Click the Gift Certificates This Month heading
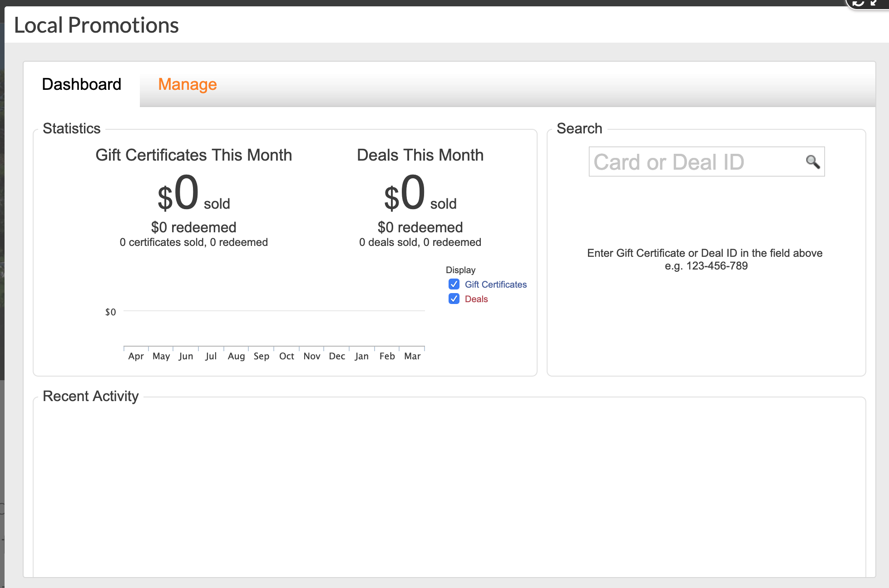This screenshot has width=889, height=588. [193, 155]
